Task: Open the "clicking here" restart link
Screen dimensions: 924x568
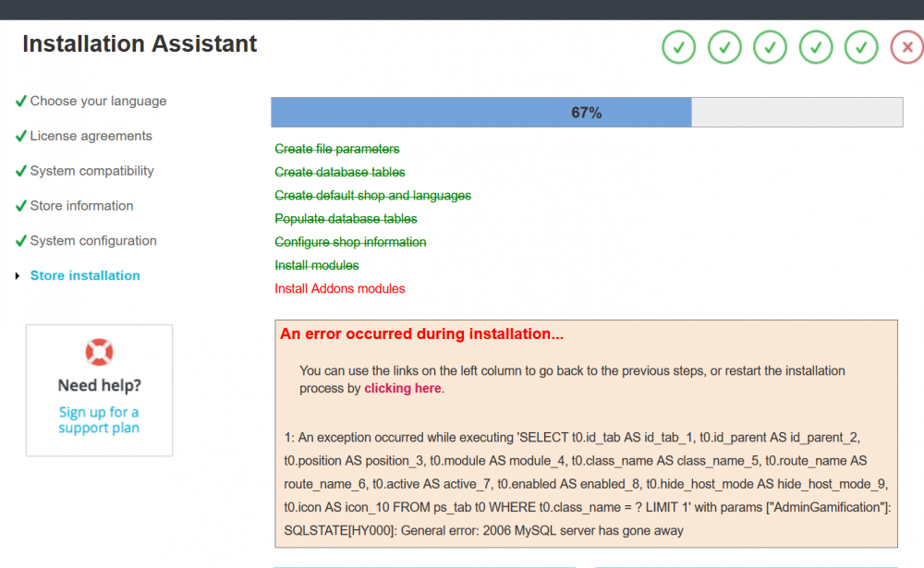Action: [402, 388]
